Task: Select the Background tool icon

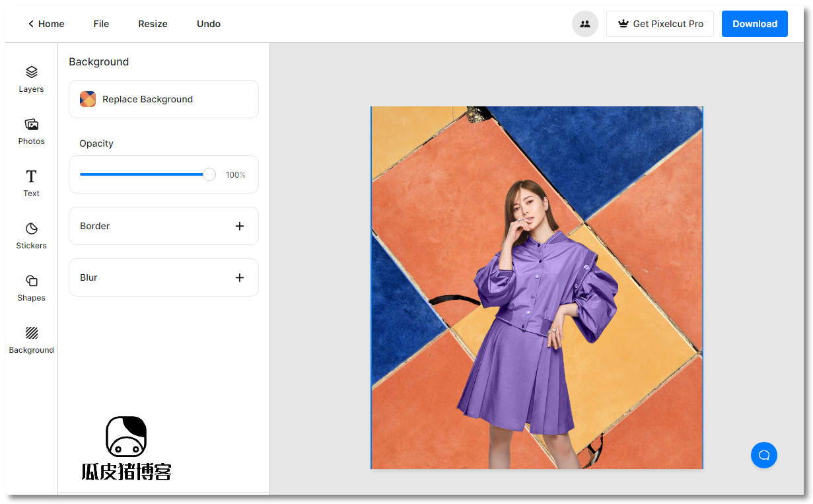Action: [x=31, y=333]
